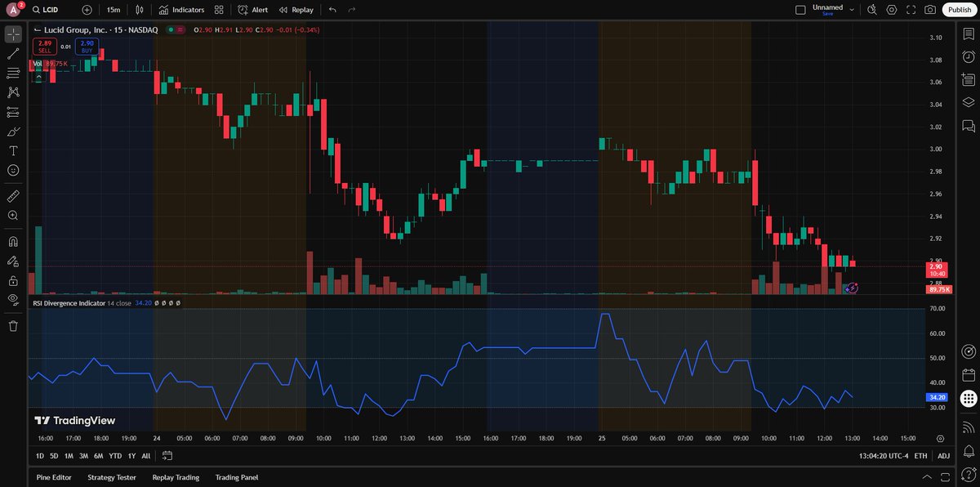Select the 5D date range

[54, 456]
